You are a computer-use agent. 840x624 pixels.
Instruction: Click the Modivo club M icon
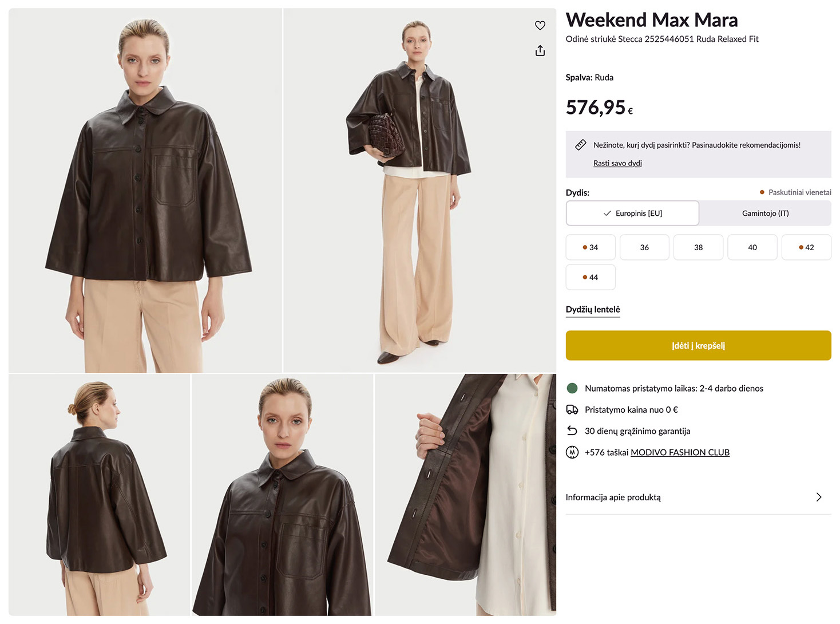572,452
